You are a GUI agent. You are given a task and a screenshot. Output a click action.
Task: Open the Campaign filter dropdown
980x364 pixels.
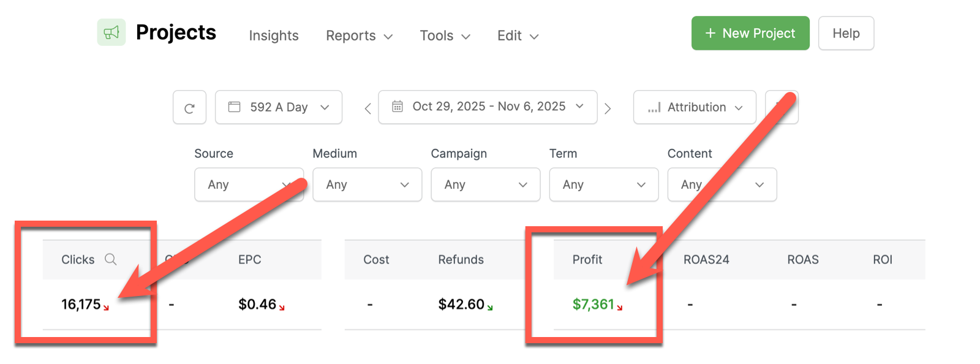[x=485, y=184]
